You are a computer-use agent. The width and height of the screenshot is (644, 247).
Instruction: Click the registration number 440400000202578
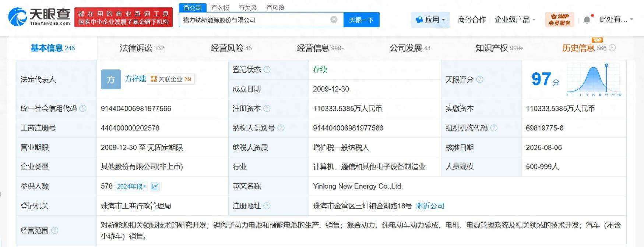[x=130, y=128]
